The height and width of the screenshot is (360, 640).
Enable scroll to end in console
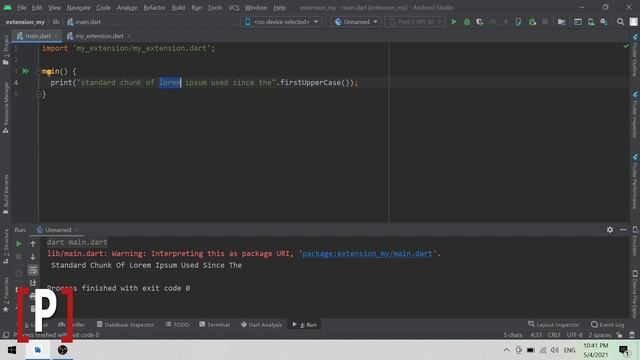(x=33, y=283)
